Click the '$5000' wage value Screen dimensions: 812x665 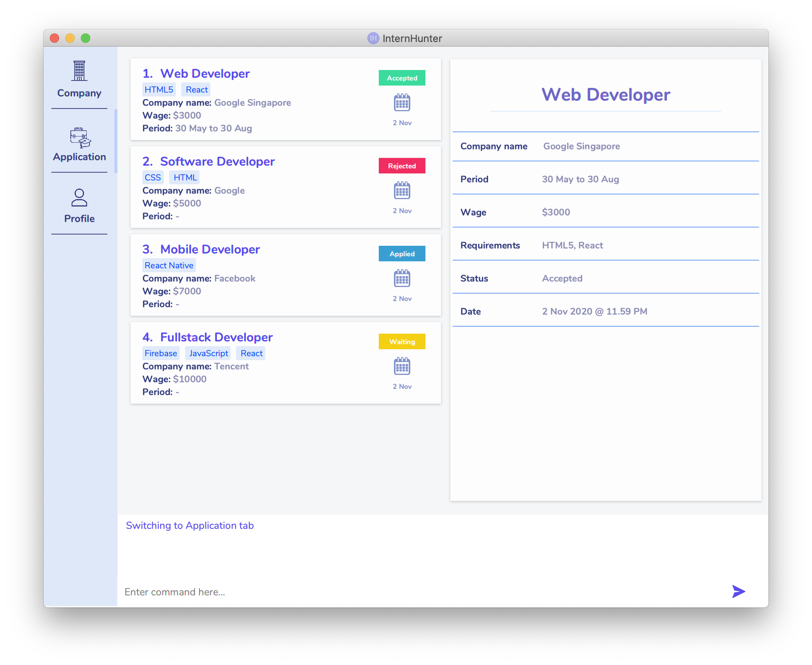[x=187, y=203]
